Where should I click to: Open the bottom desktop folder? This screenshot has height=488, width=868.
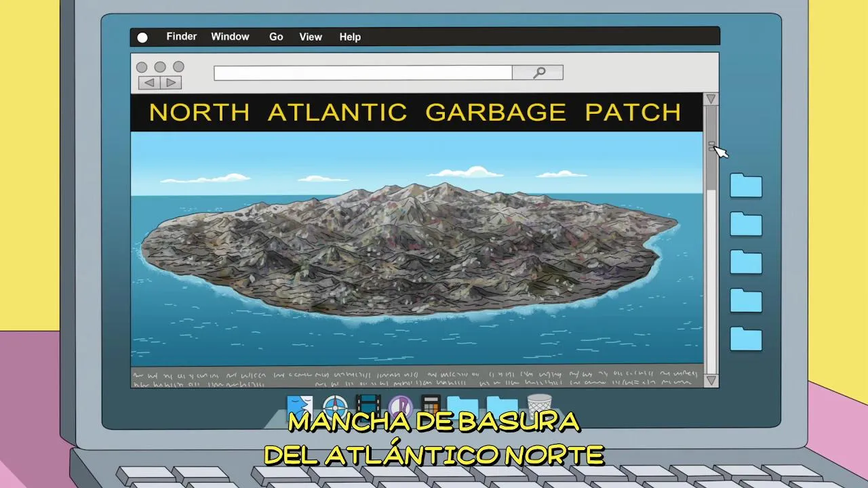tap(746, 338)
